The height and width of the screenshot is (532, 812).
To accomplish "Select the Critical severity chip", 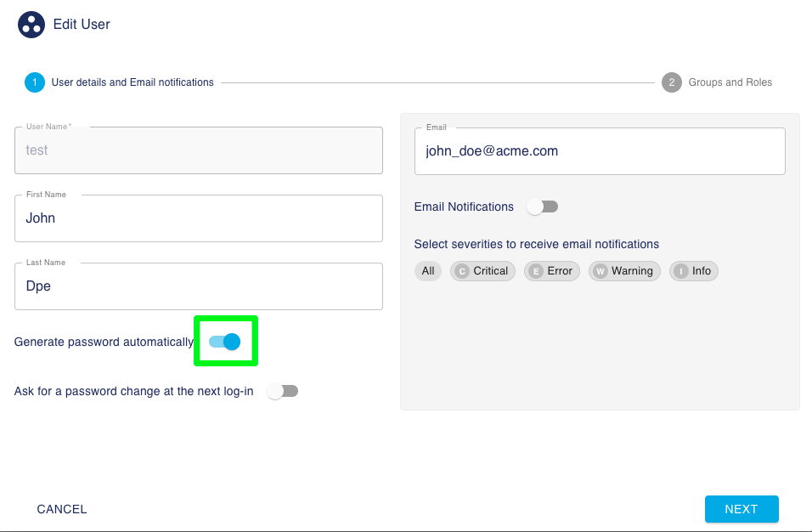I will [x=482, y=271].
